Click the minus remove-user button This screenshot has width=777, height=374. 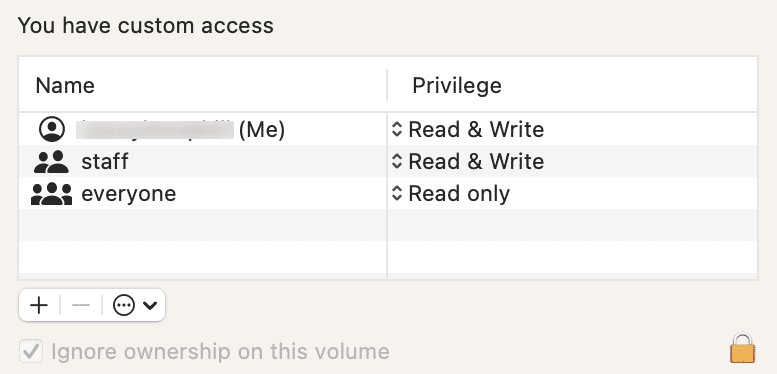coord(81,306)
